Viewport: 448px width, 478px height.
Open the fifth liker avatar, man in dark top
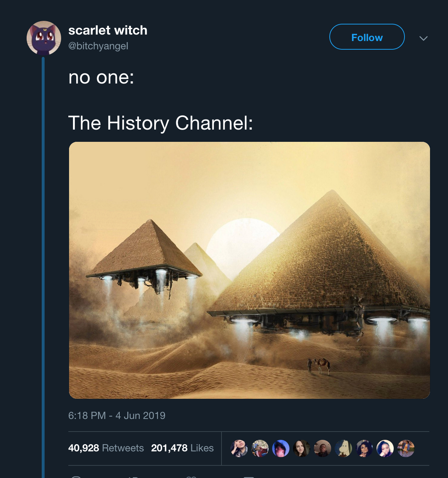click(323, 448)
